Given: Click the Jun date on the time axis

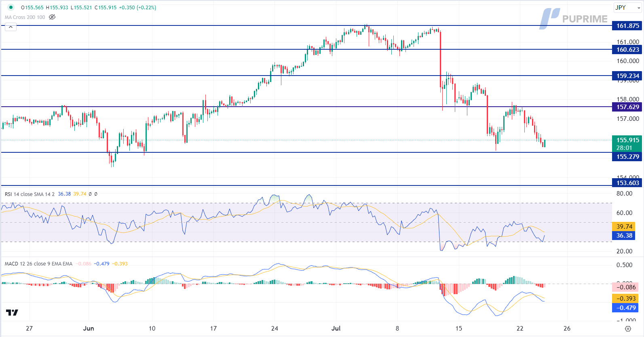Looking at the screenshot, I should (x=89, y=328).
